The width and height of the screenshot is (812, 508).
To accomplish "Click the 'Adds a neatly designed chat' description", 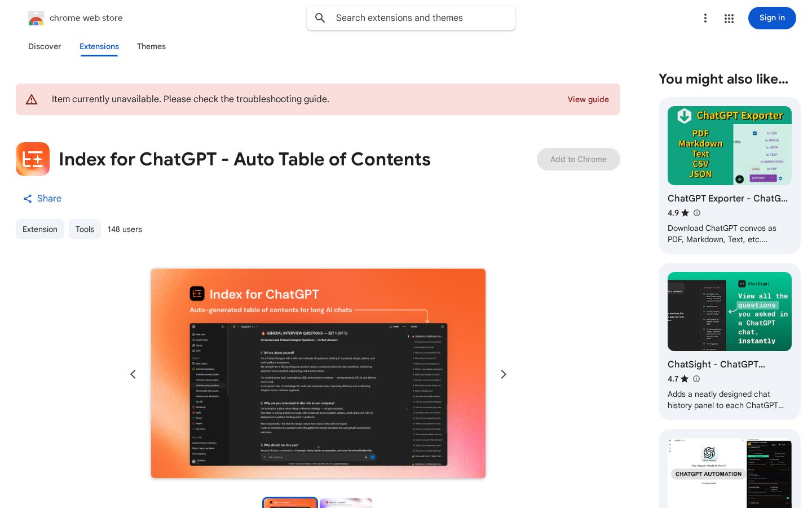I will click(x=726, y=400).
